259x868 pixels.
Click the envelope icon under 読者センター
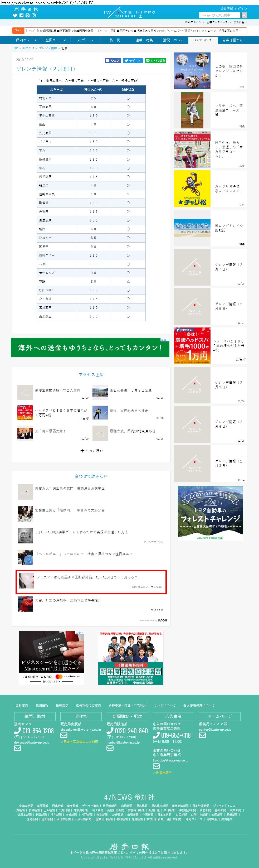[x=17, y=748]
